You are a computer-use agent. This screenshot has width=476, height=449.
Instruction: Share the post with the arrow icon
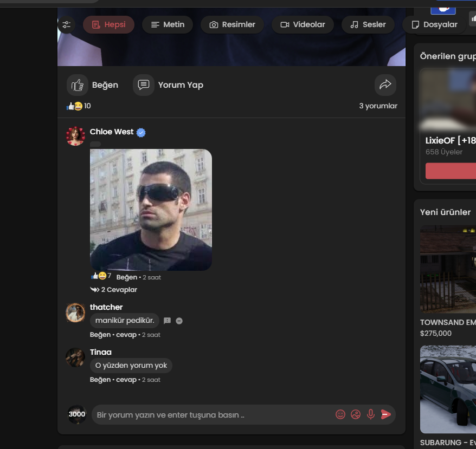385,85
